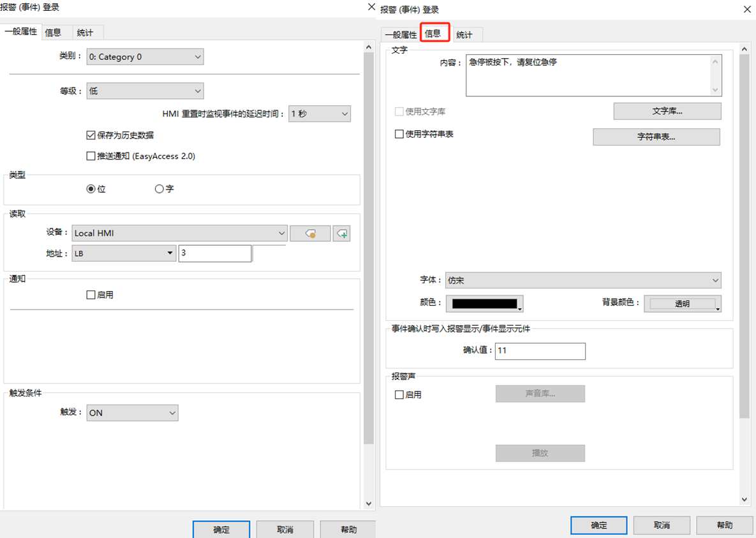Click the add-tag icon with green plus

(x=342, y=234)
